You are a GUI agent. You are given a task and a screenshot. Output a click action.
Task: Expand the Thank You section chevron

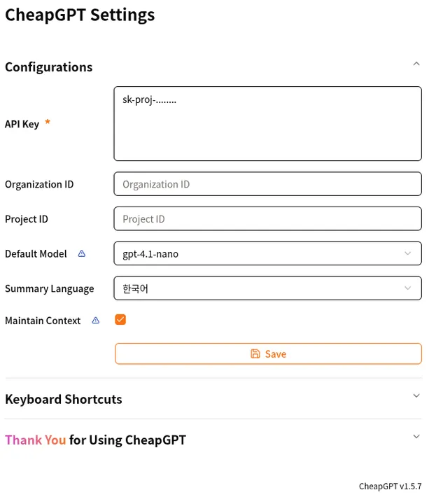click(x=416, y=437)
